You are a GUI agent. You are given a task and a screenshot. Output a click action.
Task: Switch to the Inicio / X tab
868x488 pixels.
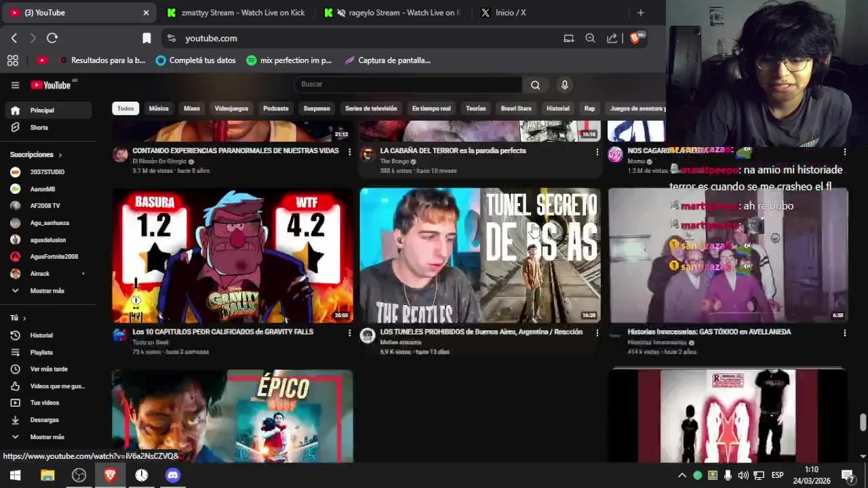[x=510, y=12]
